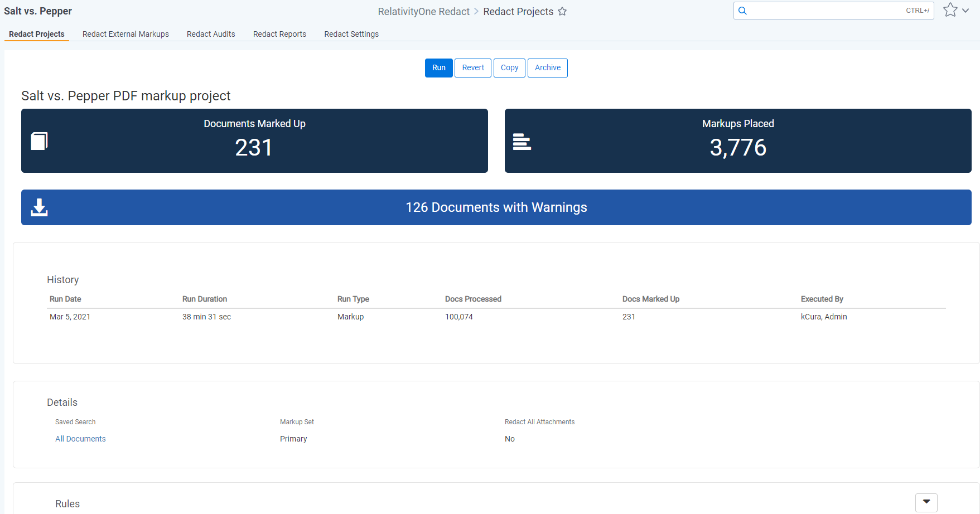
Task: Click the Markup run type cell
Action: tap(350, 317)
